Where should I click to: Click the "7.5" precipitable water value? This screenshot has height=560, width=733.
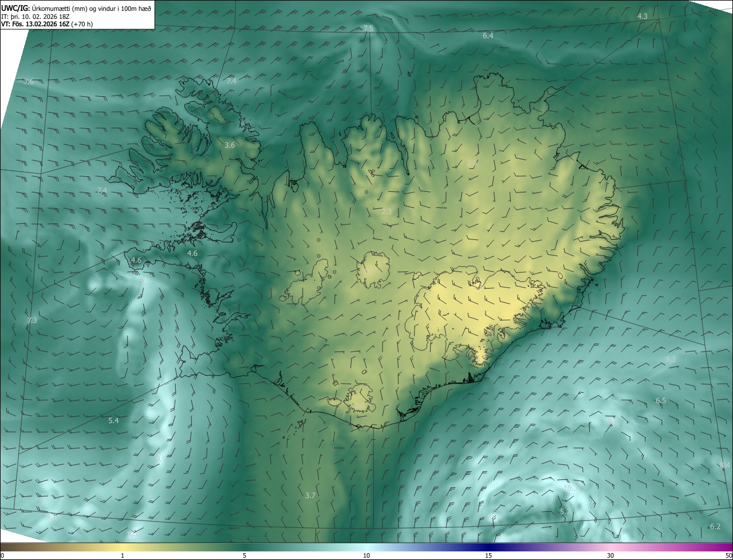click(x=368, y=28)
